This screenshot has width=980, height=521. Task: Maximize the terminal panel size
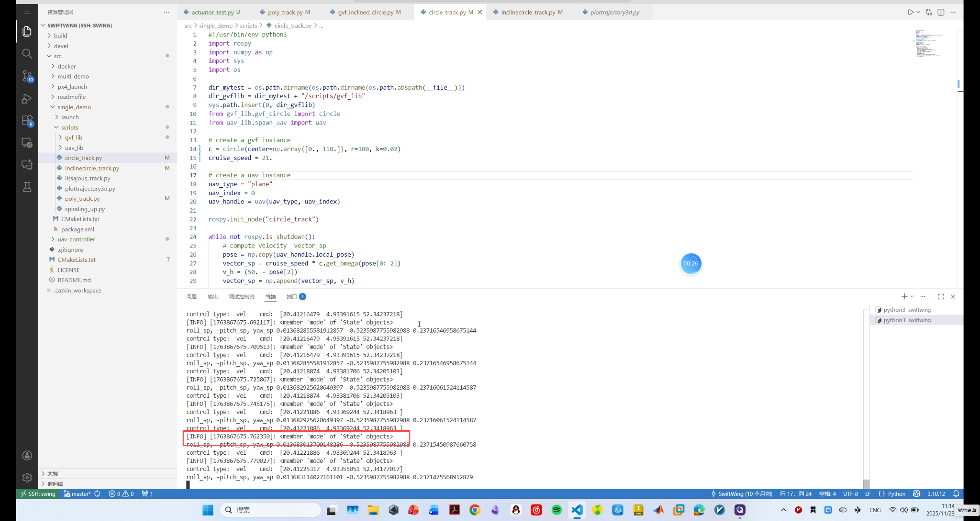941,297
